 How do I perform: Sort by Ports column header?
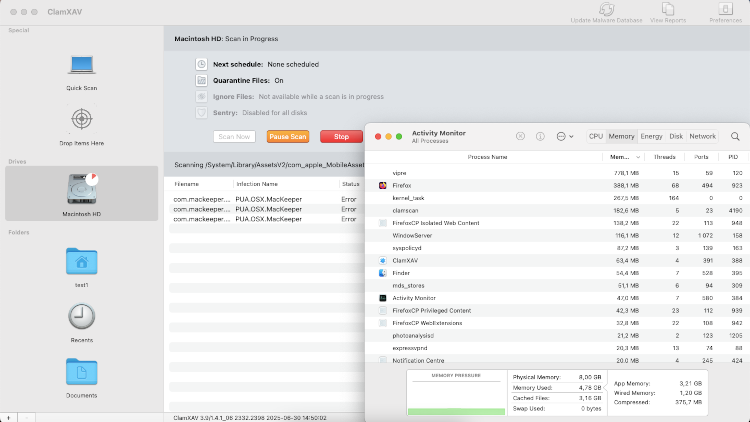pyautogui.click(x=701, y=157)
